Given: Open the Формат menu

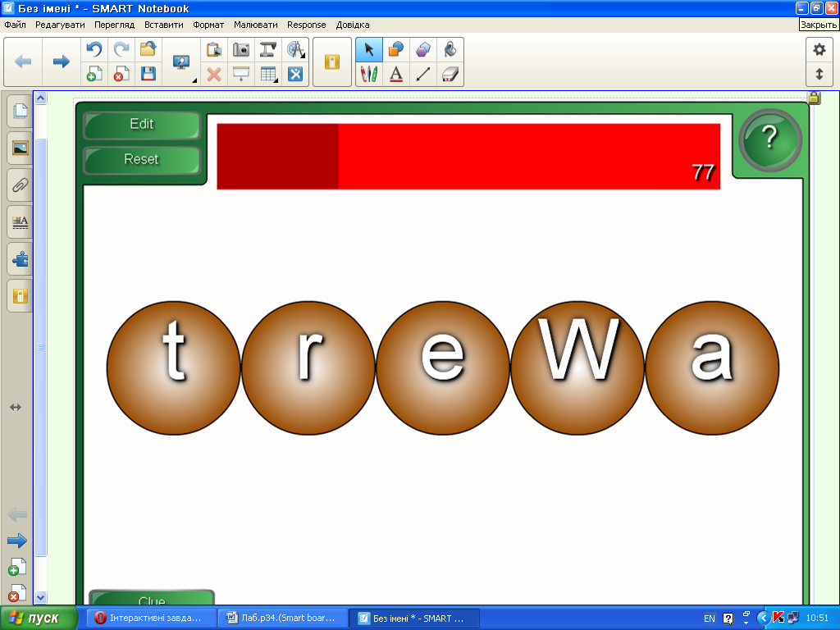Looking at the screenshot, I should click(208, 25).
